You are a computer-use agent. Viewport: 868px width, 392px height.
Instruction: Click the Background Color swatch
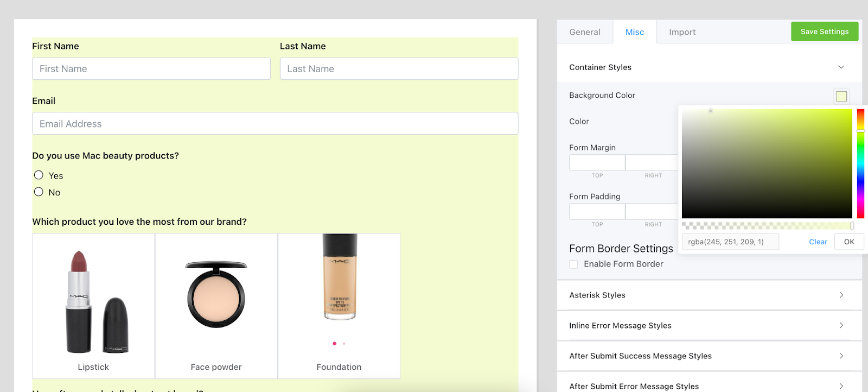(841, 96)
